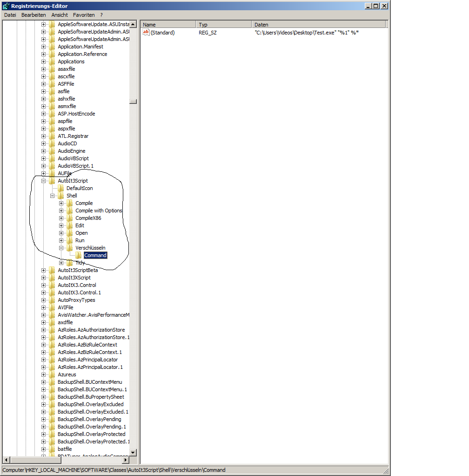Image resolution: width=469 pixels, height=476 pixels.
Task: Click the AutoIt3Script folder icon
Action: (52, 181)
